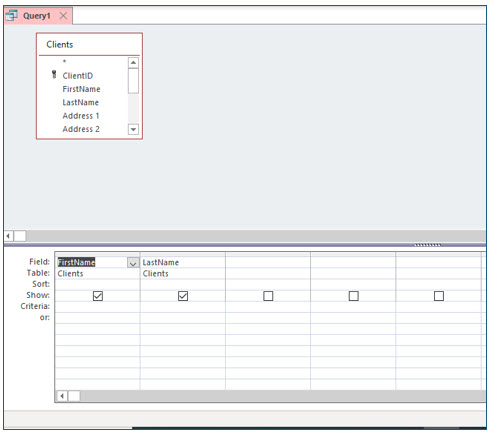This screenshot has width=492, height=432.
Task: Click the empty Field cell in third column
Action: [x=268, y=262]
